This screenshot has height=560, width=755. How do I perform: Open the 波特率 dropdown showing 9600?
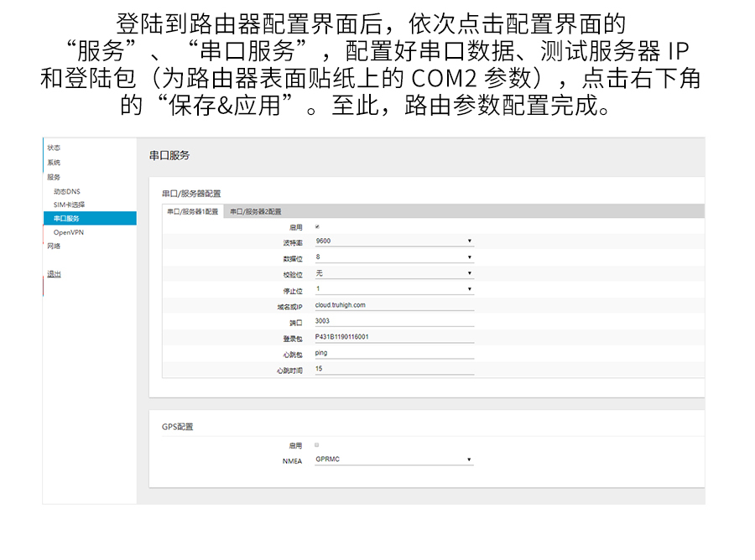pyautogui.click(x=394, y=241)
